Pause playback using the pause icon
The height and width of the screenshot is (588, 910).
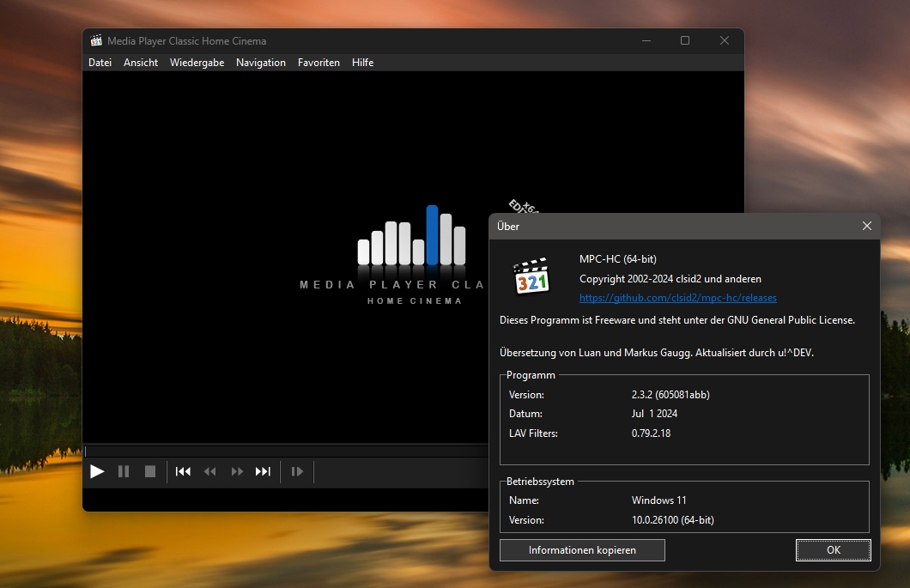coord(124,471)
